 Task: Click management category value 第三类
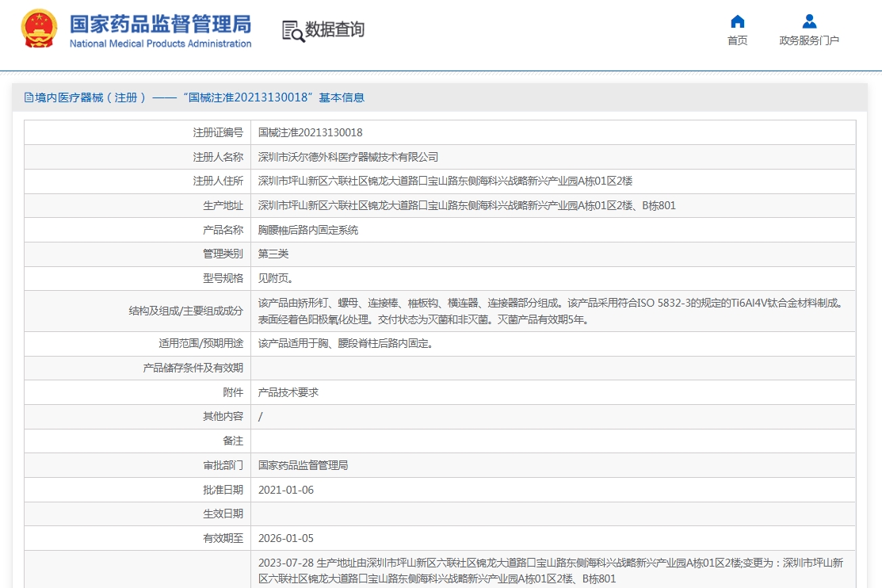point(273,254)
